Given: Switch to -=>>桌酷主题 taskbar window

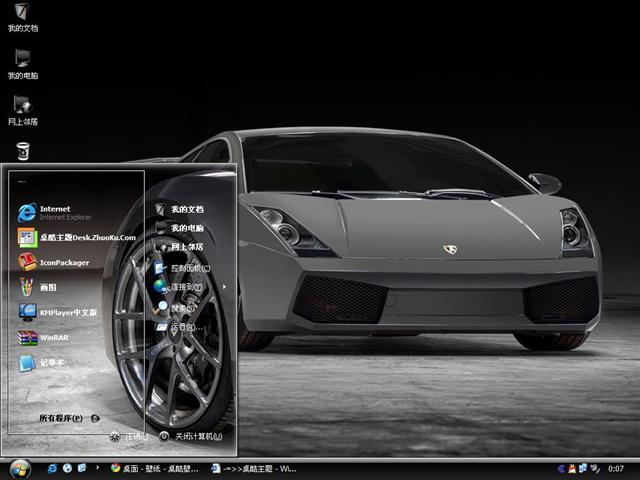Looking at the screenshot, I should coord(254,469).
